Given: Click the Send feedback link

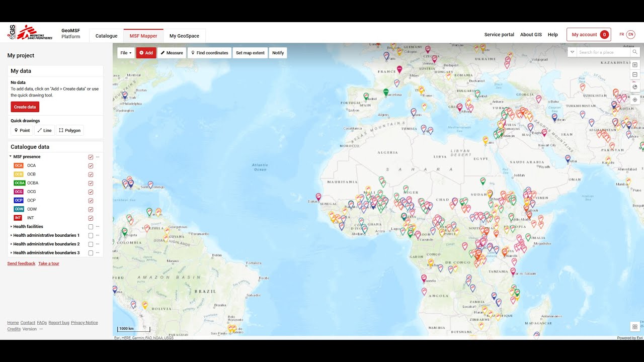Looking at the screenshot, I should (x=21, y=263).
